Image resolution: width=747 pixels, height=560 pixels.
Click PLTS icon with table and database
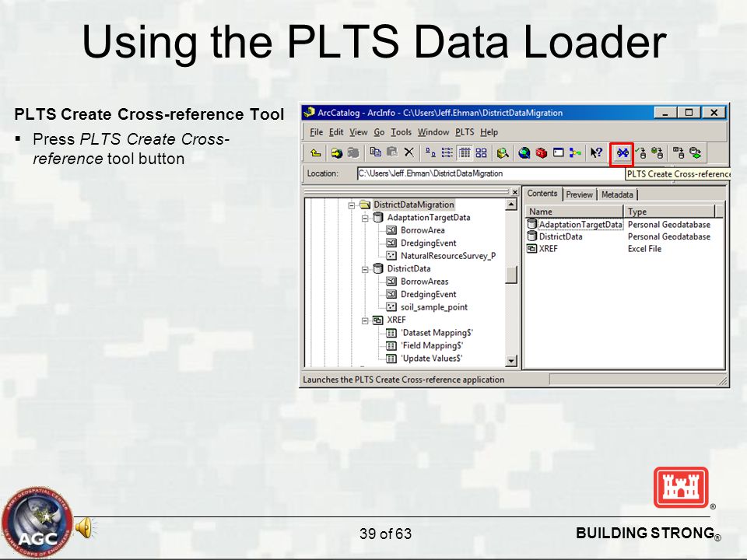[679, 153]
